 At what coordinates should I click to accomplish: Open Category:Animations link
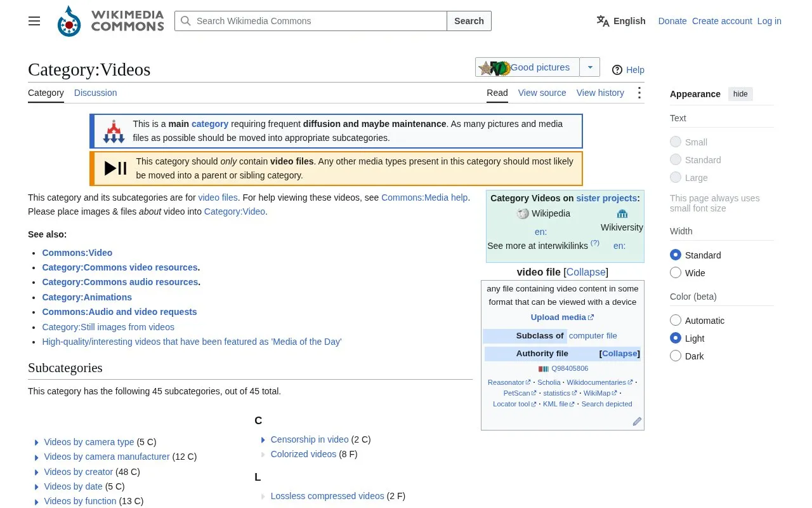87,297
